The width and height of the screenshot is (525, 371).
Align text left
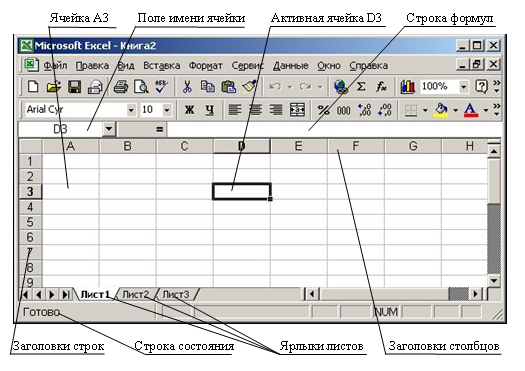[235, 109]
